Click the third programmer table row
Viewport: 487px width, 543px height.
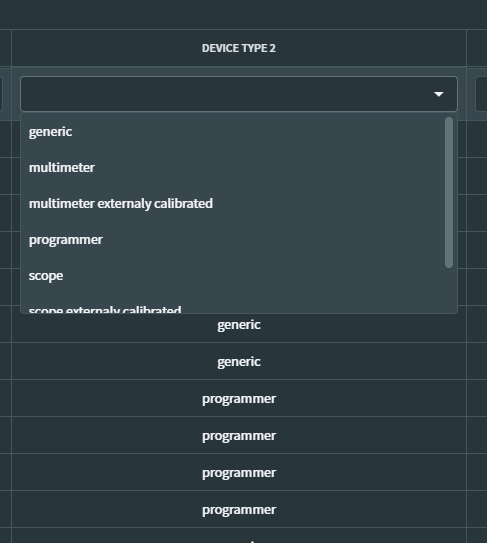tap(239, 473)
